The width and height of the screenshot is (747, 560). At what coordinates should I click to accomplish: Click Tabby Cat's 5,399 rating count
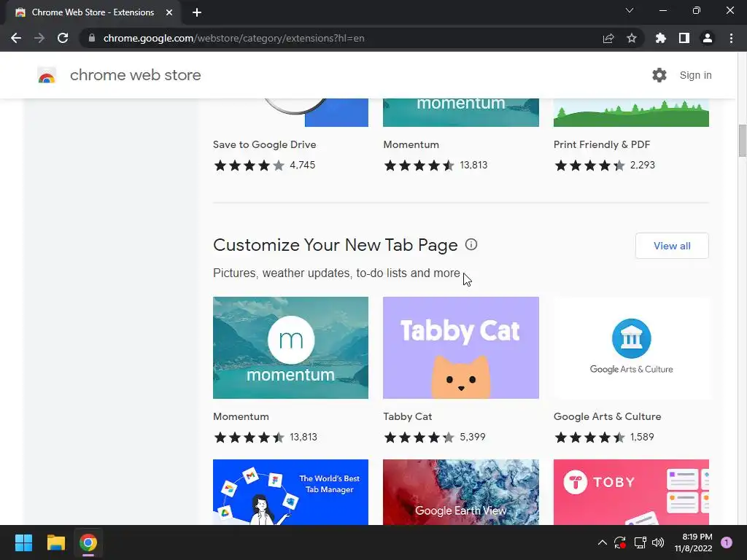tap(473, 437)
